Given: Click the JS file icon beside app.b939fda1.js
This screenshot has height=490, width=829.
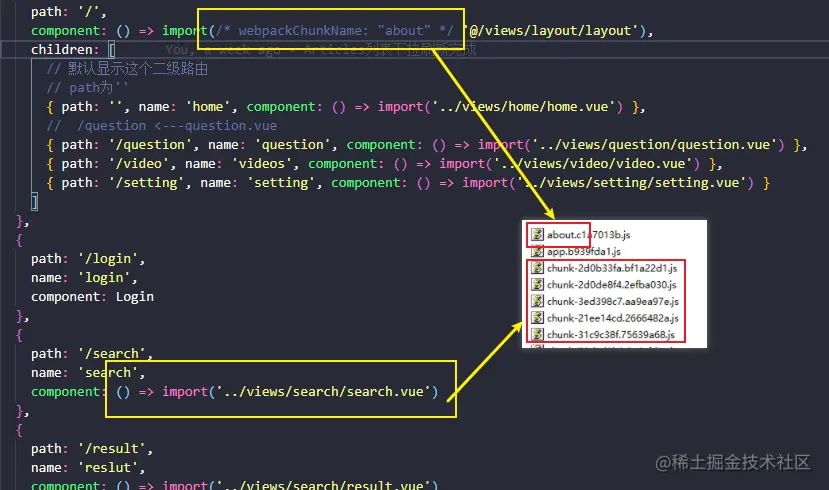Looking at the screenshot, I should click(537, 251).
